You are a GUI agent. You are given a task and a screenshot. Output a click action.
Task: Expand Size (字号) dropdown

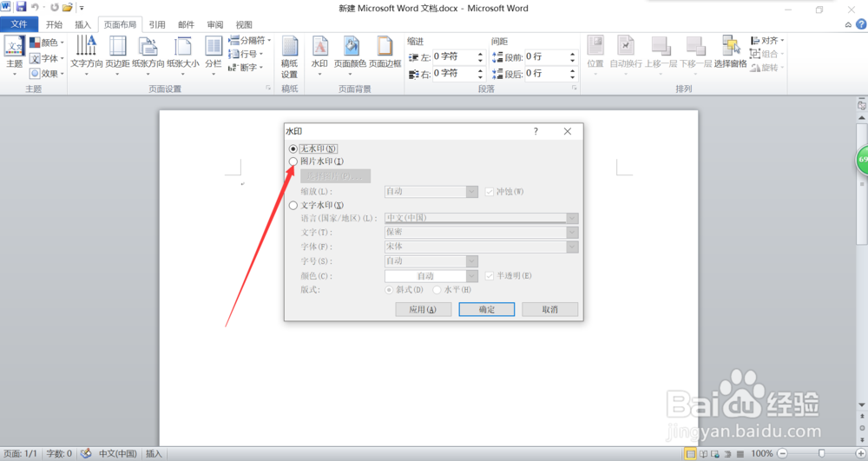pos(471,261)
